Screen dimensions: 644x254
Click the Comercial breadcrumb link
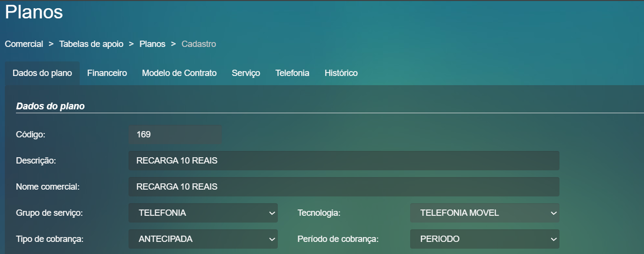(x=24, y=44)
